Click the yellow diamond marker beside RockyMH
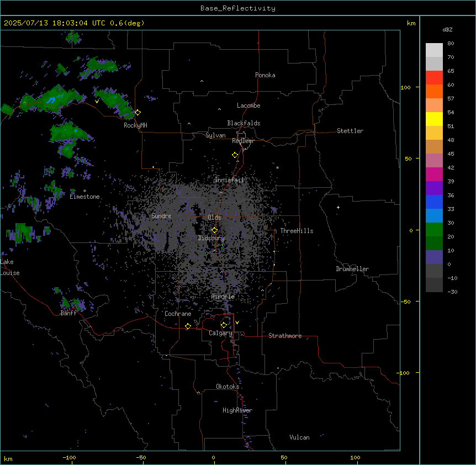The height and width of the screenshot is (465, 476). click(137, 112)
